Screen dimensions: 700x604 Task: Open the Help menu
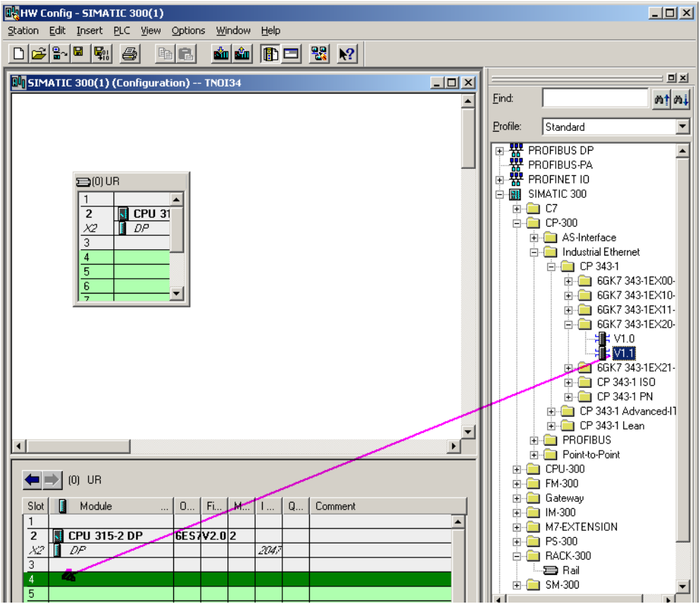click(x=270, y=30)
